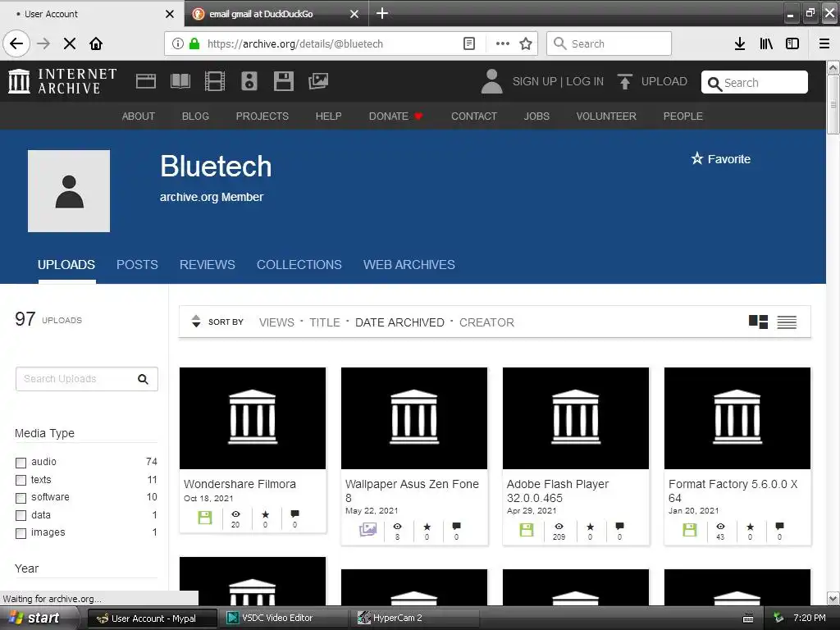Open Internet Archive texts book icon

(x=180, y=81)
